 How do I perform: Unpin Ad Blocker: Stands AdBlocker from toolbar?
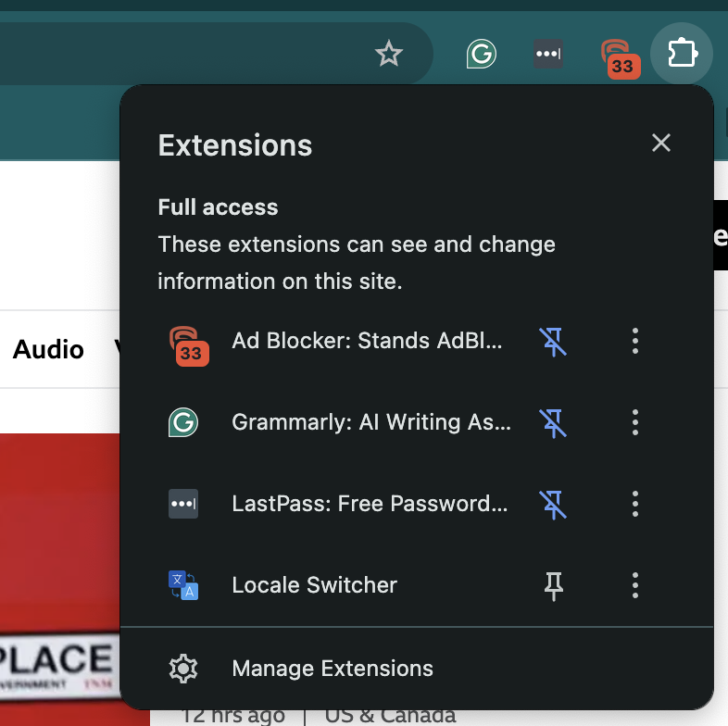click(x=554, y=341)
